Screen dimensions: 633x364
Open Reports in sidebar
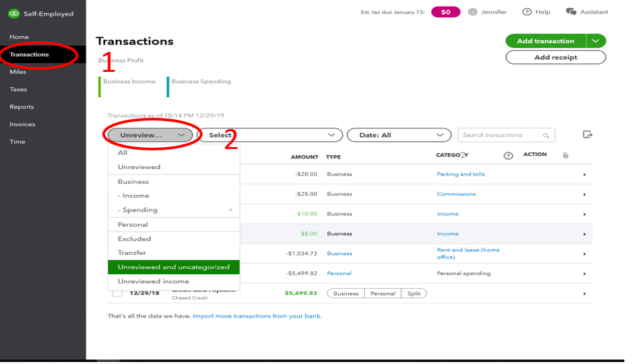tap(22, 107)
